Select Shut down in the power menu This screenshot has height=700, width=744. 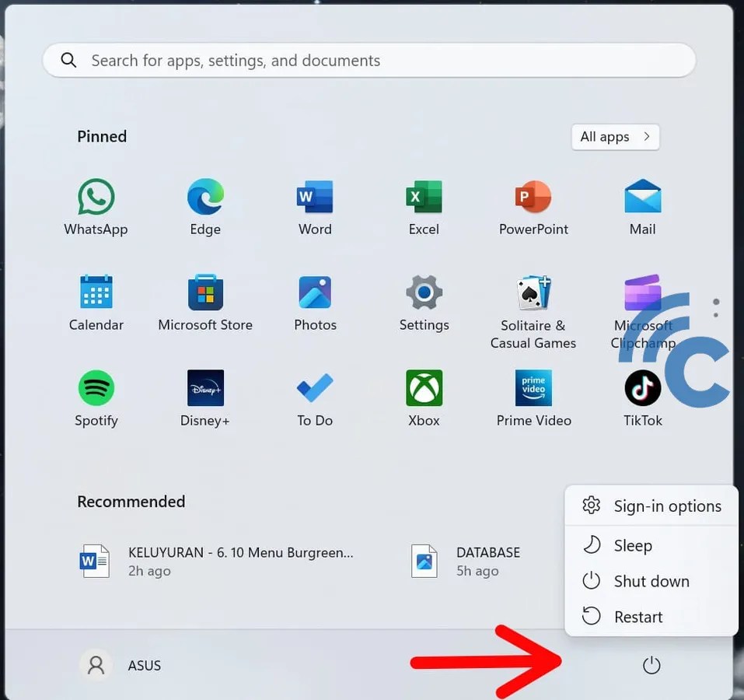pos(651,581)
